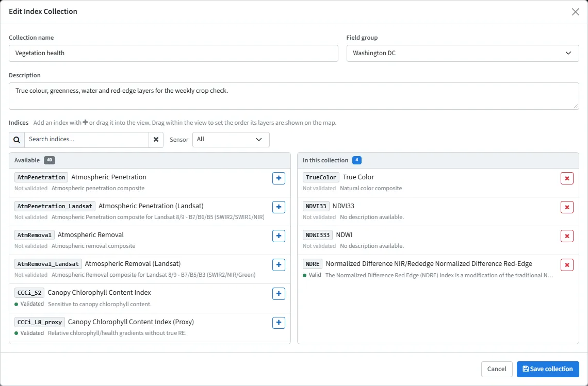Select the NDVI33 code tag
Image resolution: width=588 pixels, height=386 pixels.
click(x=316, y=206)
